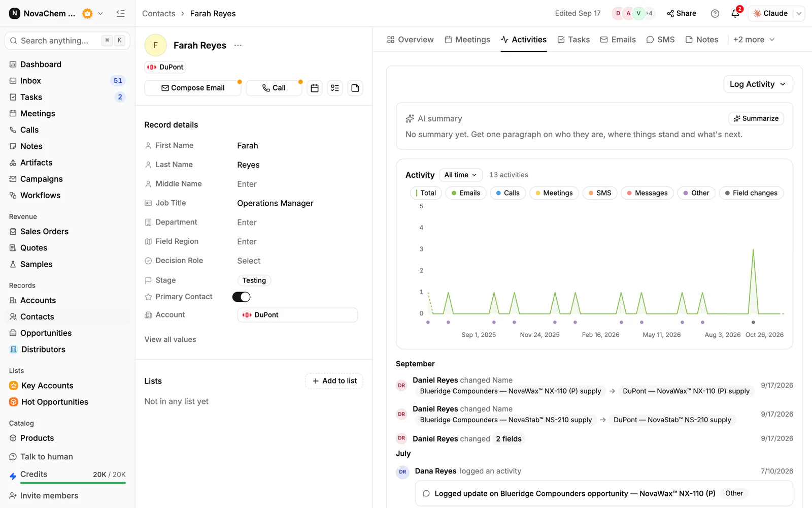Click the Summarize button

click(x=756, y=118)
